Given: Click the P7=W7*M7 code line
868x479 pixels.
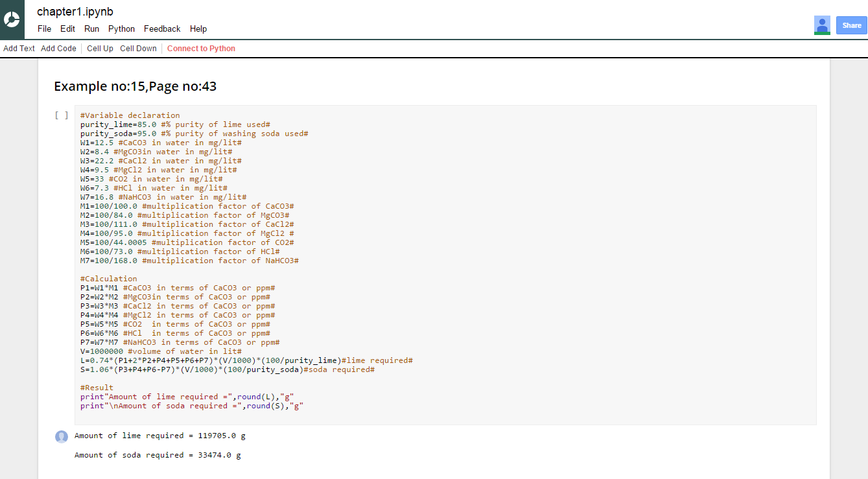Looking at the screenshot, I should tap(180, 342).
